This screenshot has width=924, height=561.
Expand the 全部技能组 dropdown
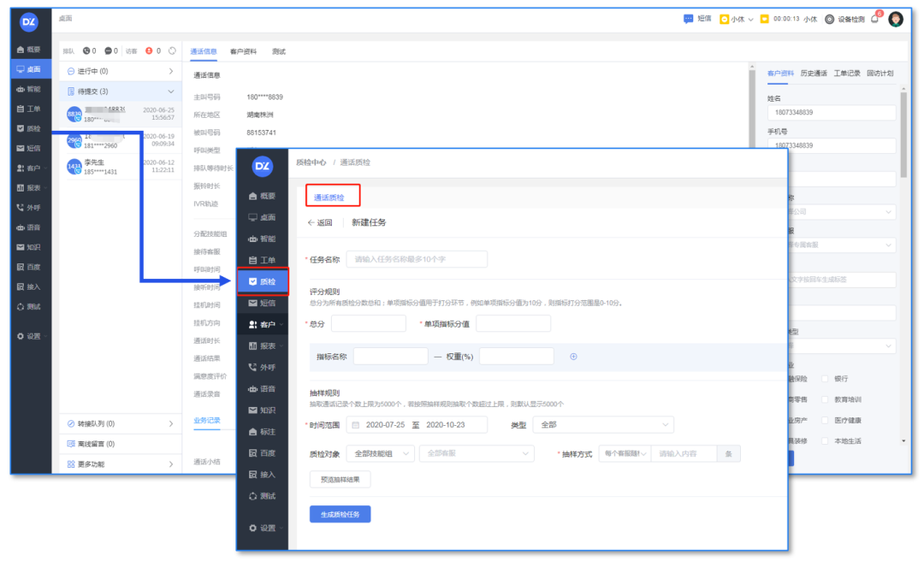coord(380,454)
